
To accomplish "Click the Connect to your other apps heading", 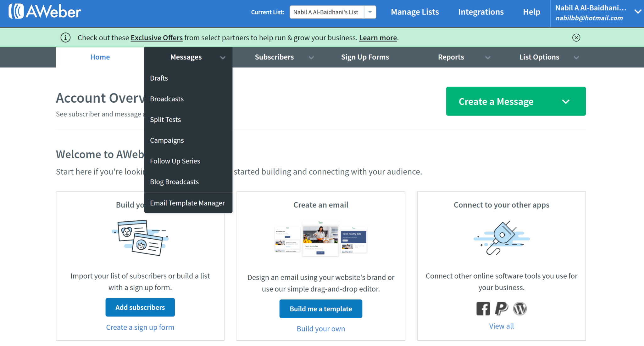I will (x=502, y=205).
